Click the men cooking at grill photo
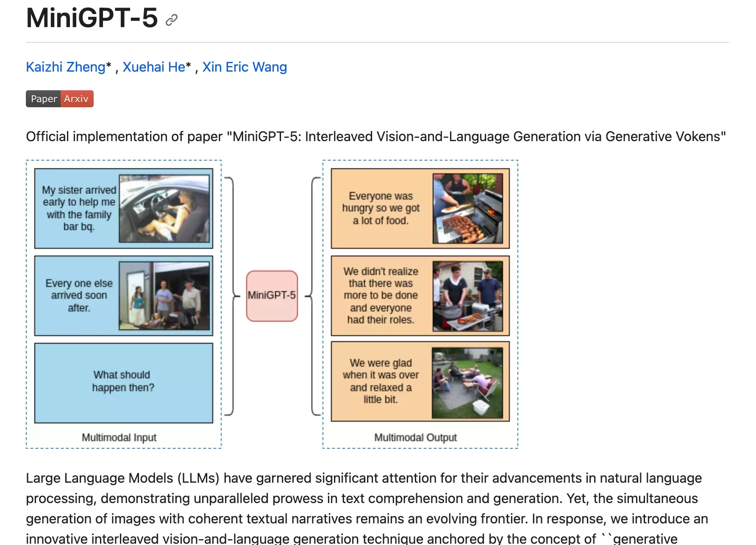756x545 pixels. click(468, 296)
